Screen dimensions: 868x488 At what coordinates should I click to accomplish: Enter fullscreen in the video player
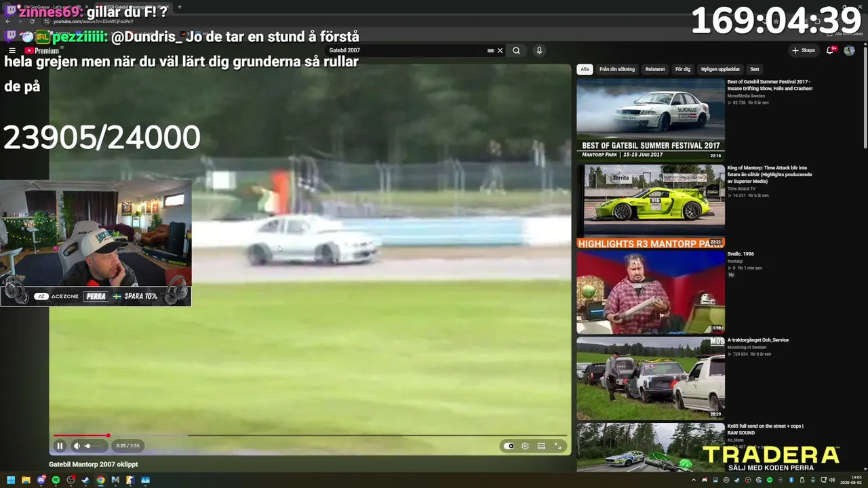[x=557, y=446]
